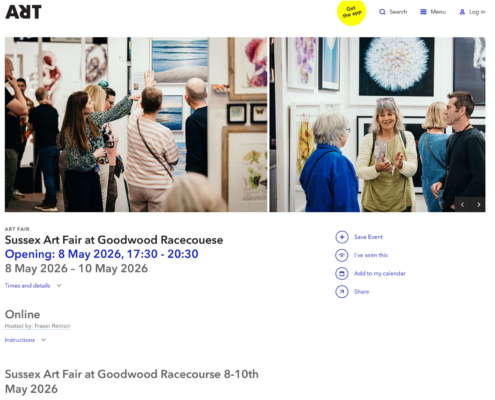The height and width of the screenshot is (400, 495).
Task: Open Hosted by: Fraser Renton link
Action: pyautogui.click(x=37, y=326)
